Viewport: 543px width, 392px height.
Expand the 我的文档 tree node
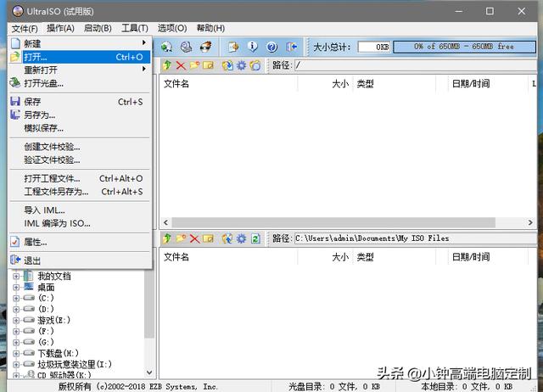(x=16, y=277)
